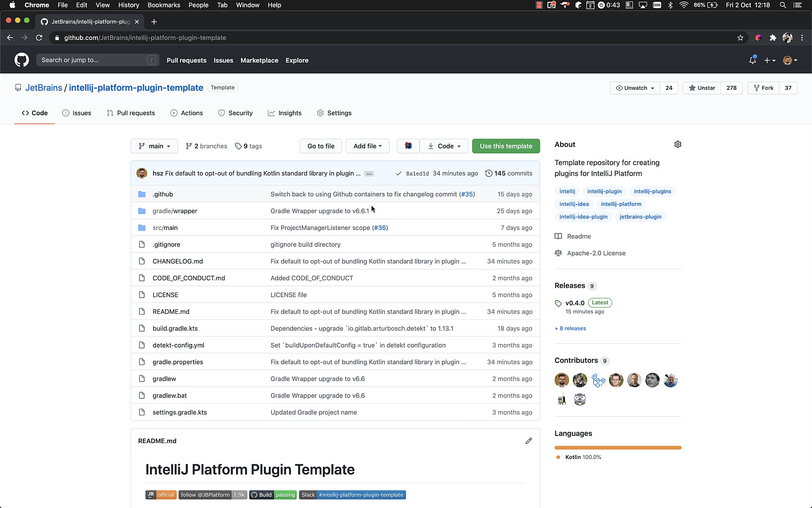Bookmark page with the star in address bar

tap(740, 38)
